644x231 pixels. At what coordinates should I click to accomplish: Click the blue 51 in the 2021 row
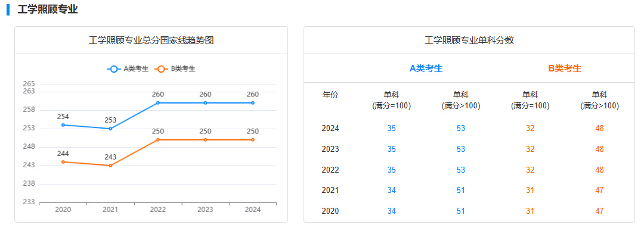pos(461,191)
